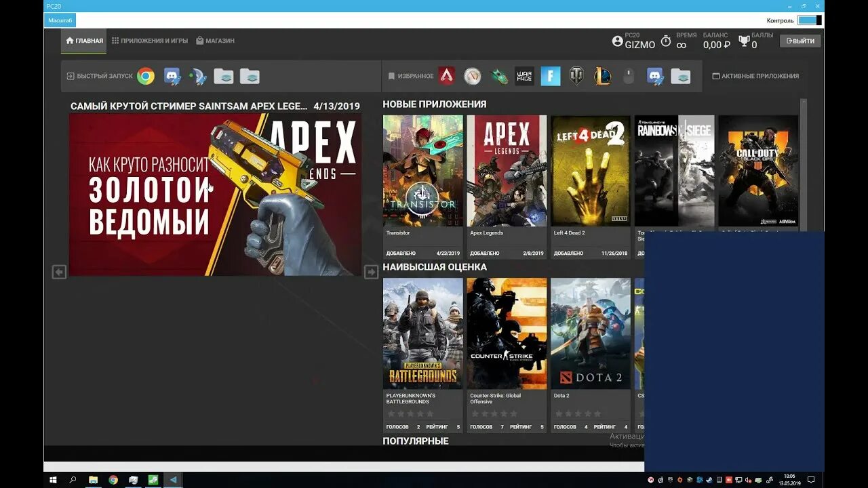Open the PLAYERUNKNOWN'S BATTLEGROUNDS card
Screen dimensions: 868x488
(423, 354)
